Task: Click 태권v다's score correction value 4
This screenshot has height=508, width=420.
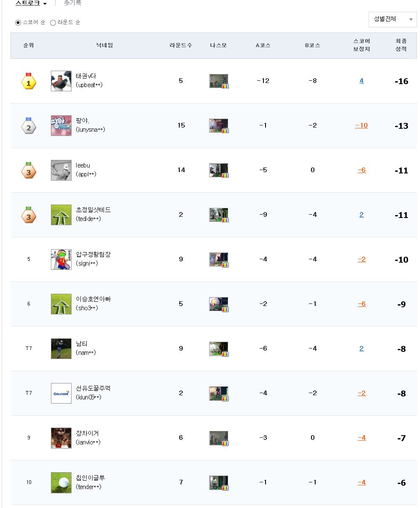Action: click(362, 81)
